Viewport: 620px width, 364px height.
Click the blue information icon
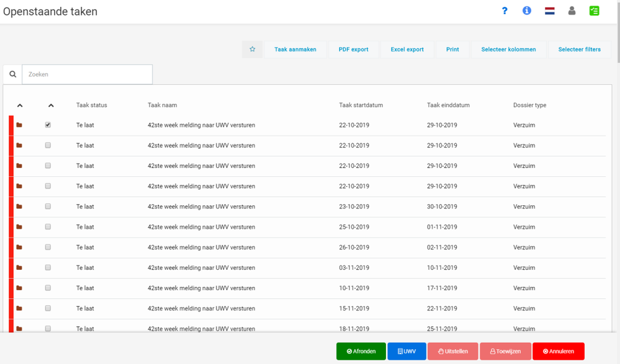527,11
